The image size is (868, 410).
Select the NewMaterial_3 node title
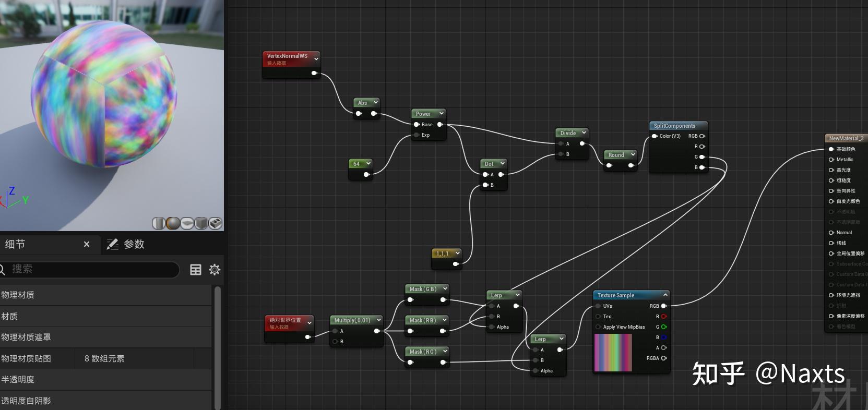[846, 138]
